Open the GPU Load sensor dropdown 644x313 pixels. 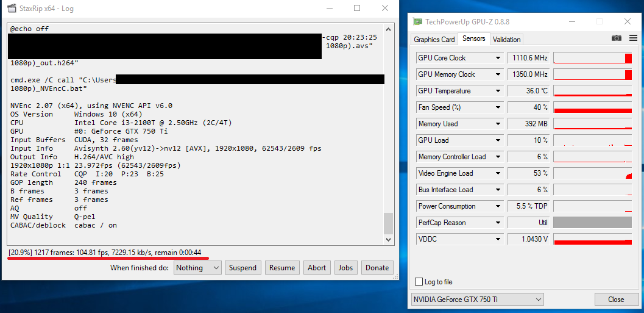[x=498, y=140]
